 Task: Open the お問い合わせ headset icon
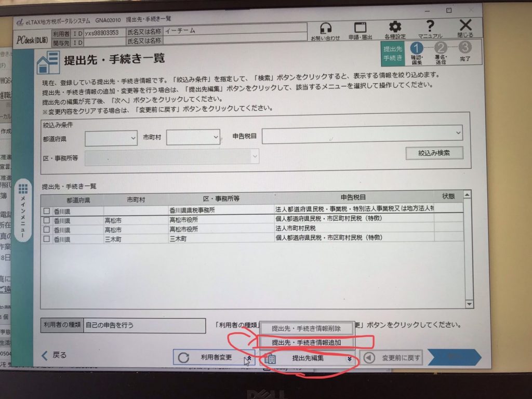325,31
